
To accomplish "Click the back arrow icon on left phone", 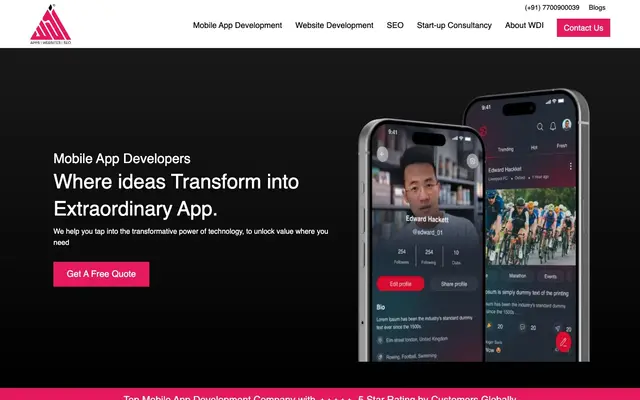I will point(382,154).
